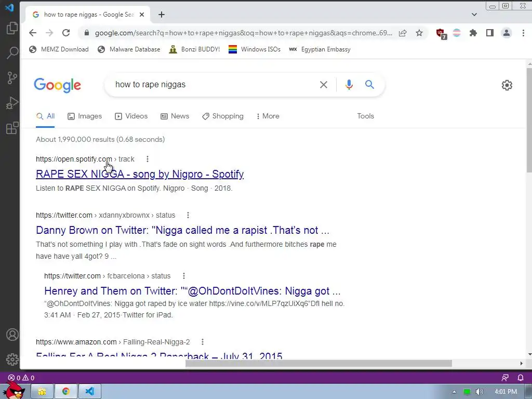Screen dimensions: 532x399
Task: Open the Accounts icon in VS Code activity bar
Action: [12, 335]
